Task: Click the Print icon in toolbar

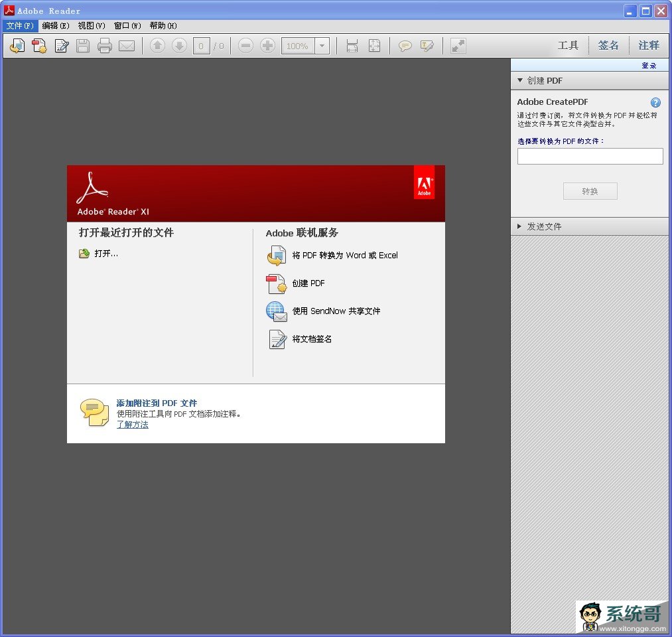Action: click(105, 45)
